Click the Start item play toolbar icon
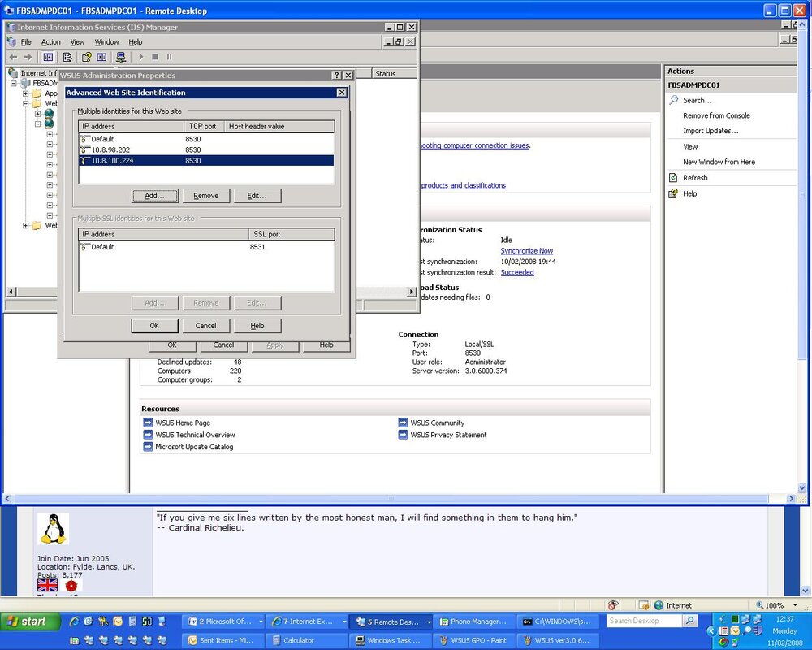Viewport: 812px width, 650px height. pos(140,57)
